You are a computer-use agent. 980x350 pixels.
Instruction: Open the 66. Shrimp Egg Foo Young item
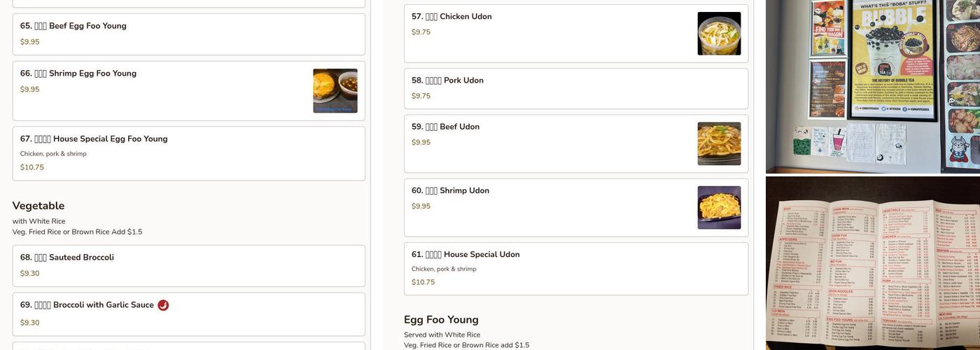[x=189, y=91]
